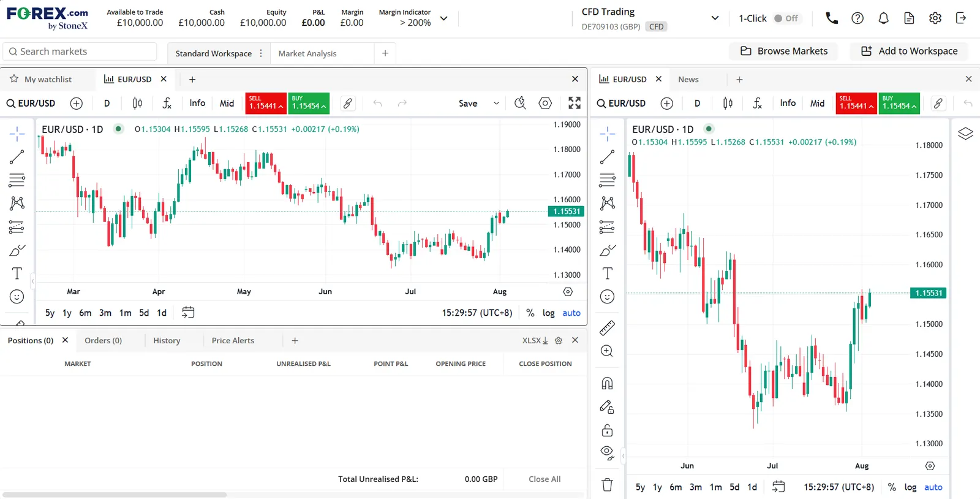Lock all drawings in right chart
This screenshot has width=980, height=499.
coord(607,430)
